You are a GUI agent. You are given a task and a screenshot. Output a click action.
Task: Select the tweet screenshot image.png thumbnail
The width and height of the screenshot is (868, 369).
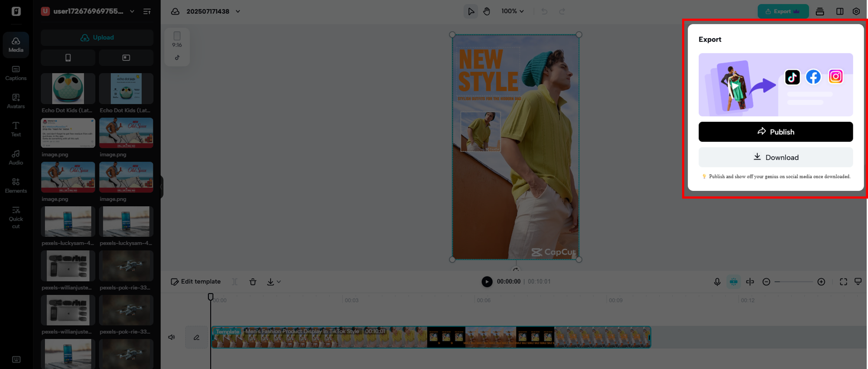tap(68, 133)
